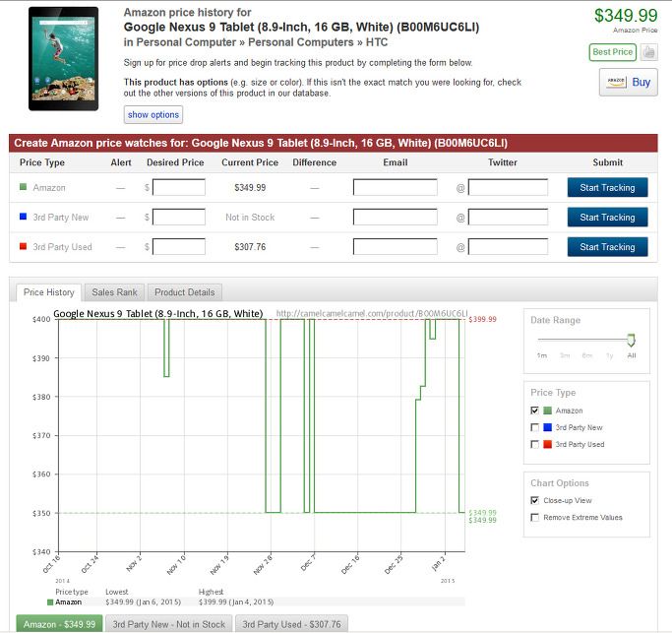Image resolution: width=672 pixels, height=633 pixels.
Task: Enable the 3rd Party New checkbox
Action: (x=534, y=427)
